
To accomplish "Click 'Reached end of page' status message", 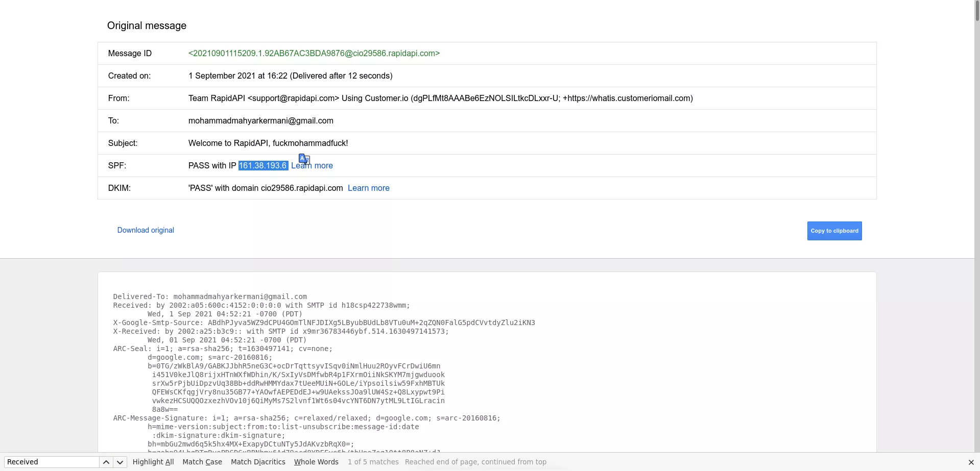I will pyautogui.click(x=475, y=462).
